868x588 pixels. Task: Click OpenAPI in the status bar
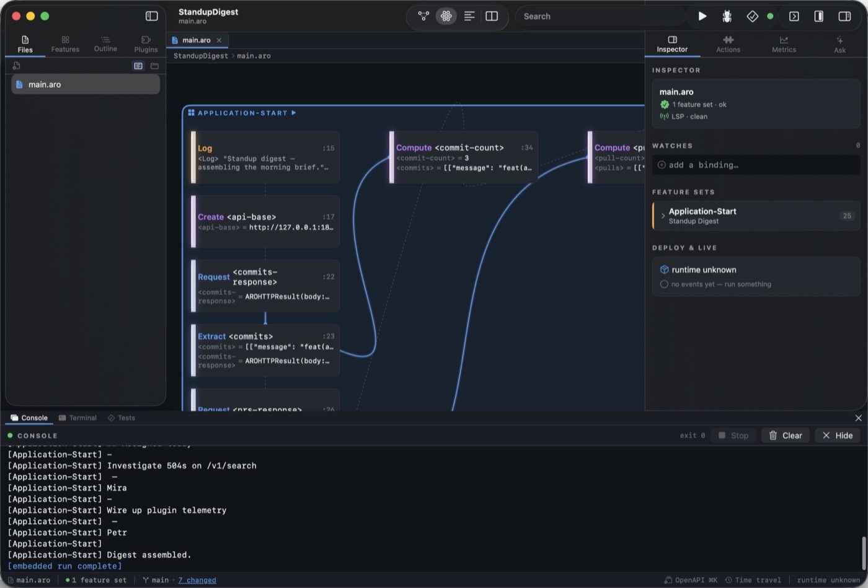tap(691, 580)
